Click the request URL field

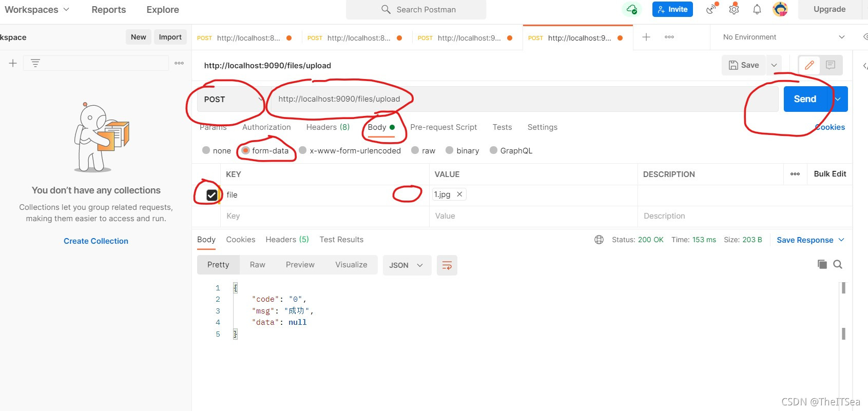524,99
